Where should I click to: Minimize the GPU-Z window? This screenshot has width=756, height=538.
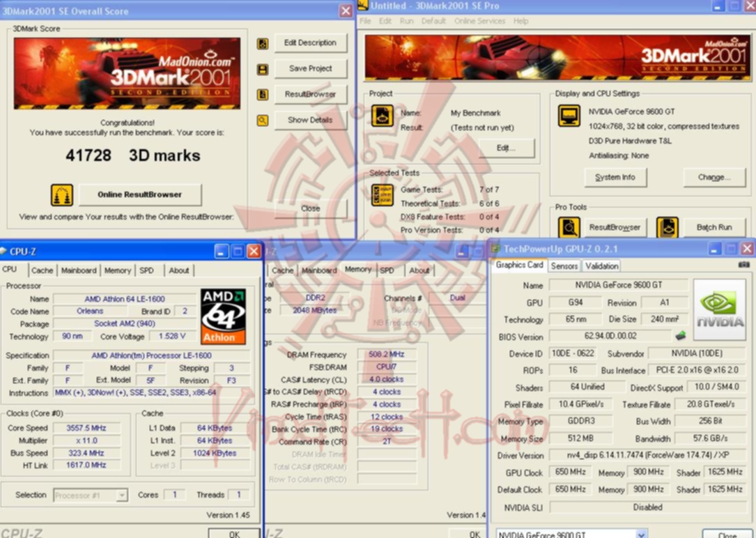[x=714, y=249]
